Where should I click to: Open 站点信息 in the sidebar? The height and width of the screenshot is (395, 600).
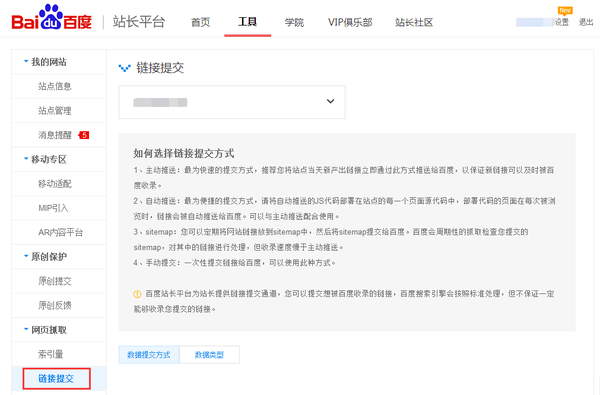[55, 86]
